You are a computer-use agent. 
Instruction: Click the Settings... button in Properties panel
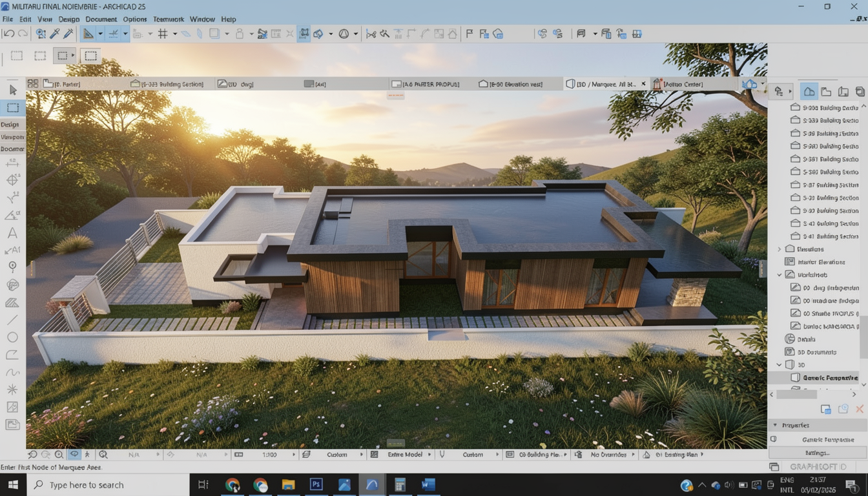point(818,453)
